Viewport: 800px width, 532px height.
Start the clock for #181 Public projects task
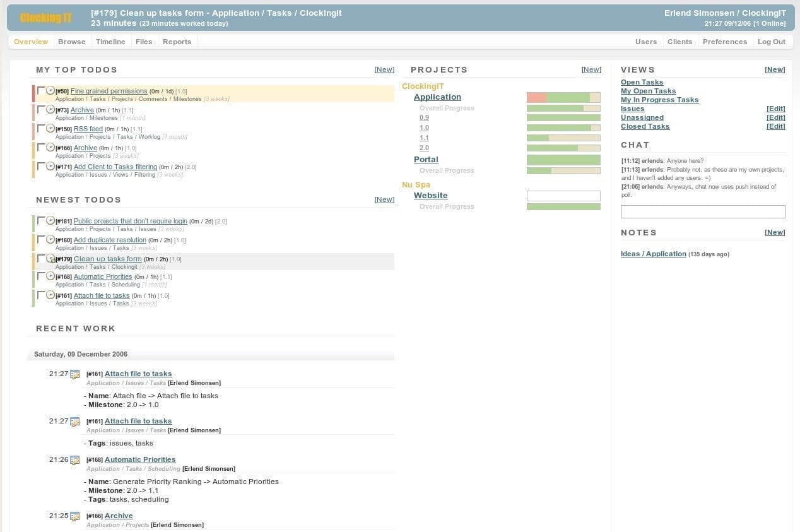[50, 221]
